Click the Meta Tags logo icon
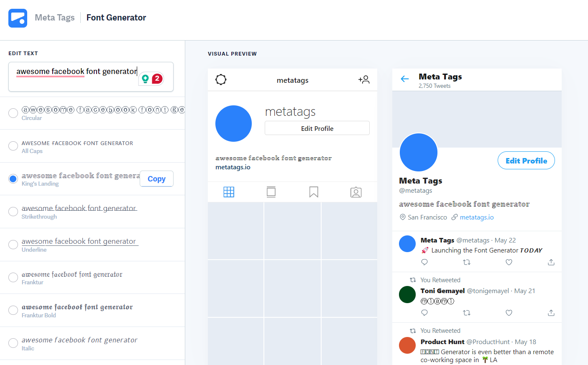 coord(18,18)
